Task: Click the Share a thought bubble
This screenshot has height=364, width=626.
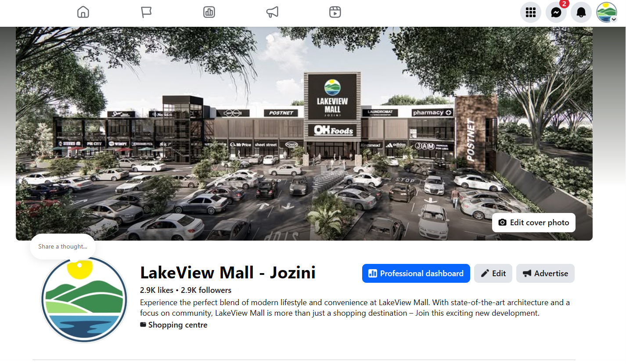Action: (63, 247)
